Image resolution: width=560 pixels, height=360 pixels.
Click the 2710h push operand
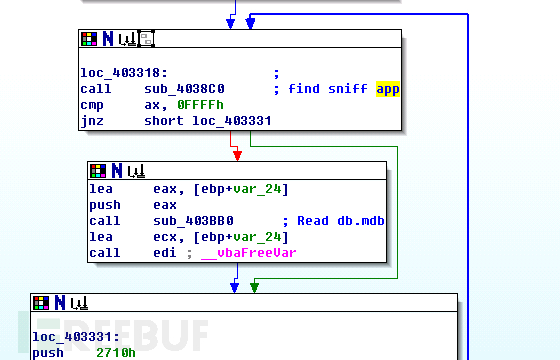click(x=116, y=353)
